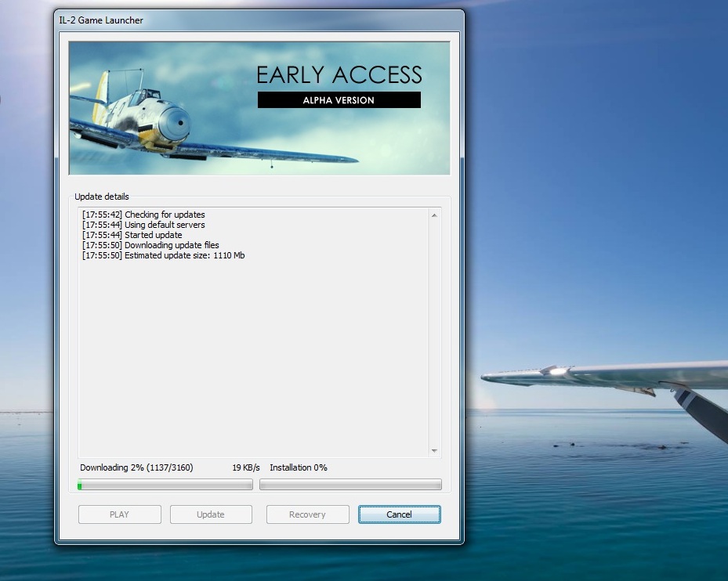Image resolution: width=728 pixels, height=581 pixels.
Task: Click the Update button
Action: pyautogui.click(x=211, y=514)
